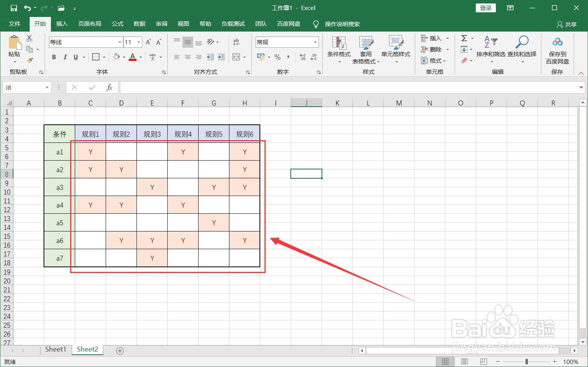
Task: Click 共享 share button
Action: click(x=567, y=24)
